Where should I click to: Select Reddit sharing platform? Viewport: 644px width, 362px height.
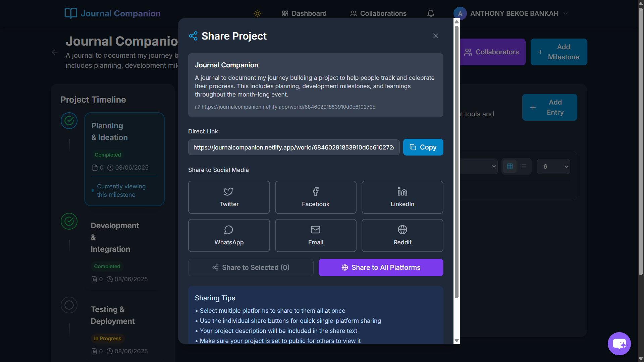(x=402, y=236)
